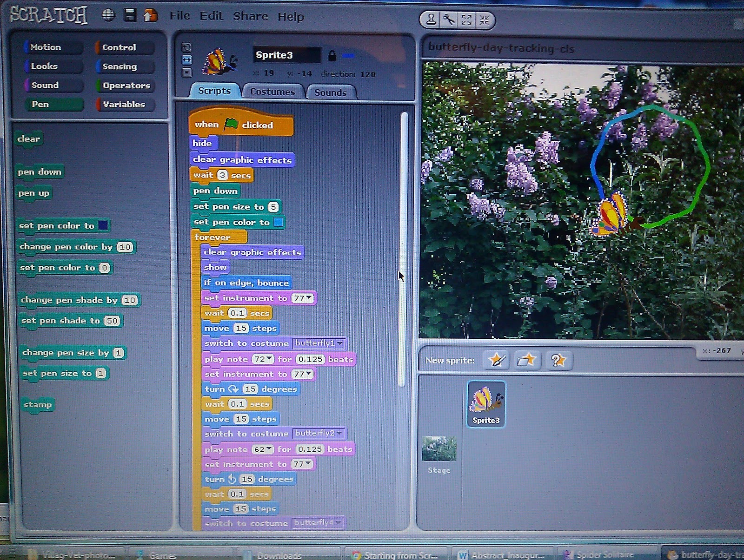Viewport: 744px width, 560px height.
Task: Click set pen shade to value 50
Action: point(112,321)
